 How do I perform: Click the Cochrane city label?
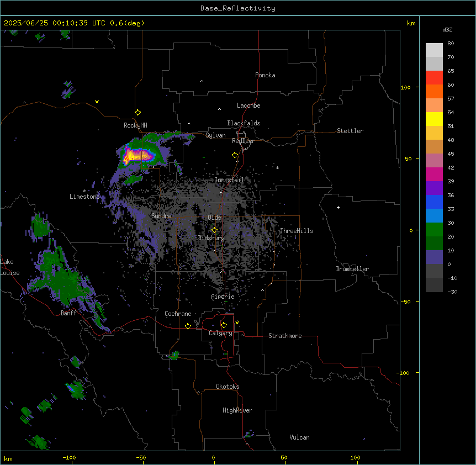tap(178, 314)
